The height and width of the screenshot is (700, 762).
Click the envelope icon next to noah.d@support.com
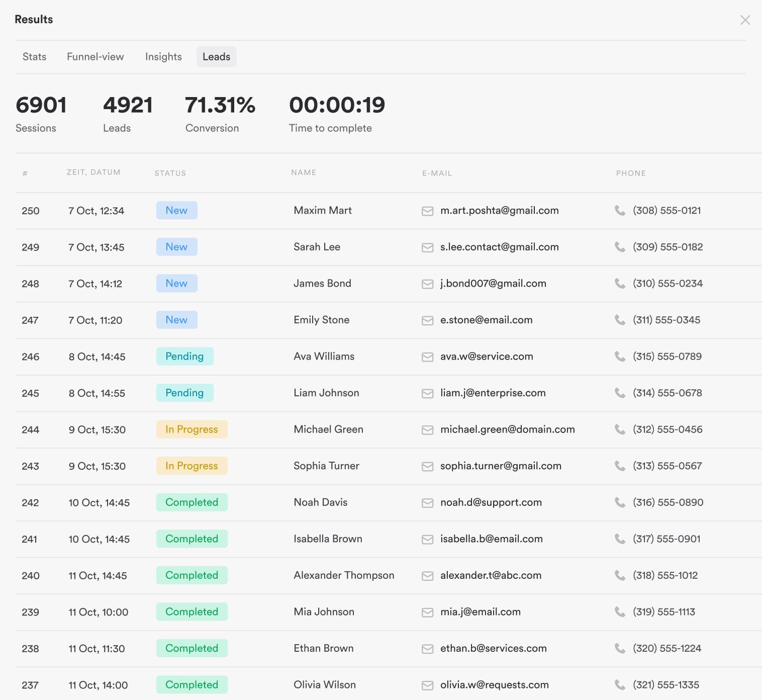427,503
